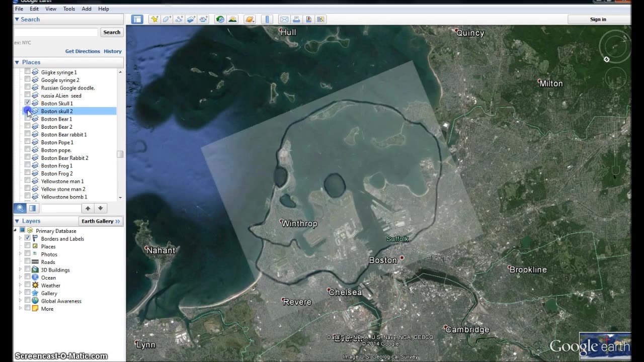Click the Earth Gallery button
The height and width of the screenshot is (362, 644).
tap(101, 221)
